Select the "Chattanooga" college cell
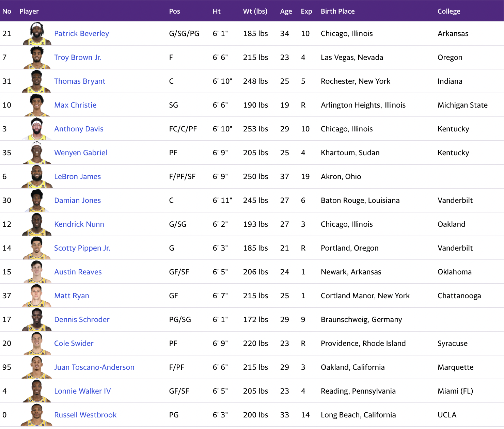Viewport: 504px width, 429px height. point(459,296)
